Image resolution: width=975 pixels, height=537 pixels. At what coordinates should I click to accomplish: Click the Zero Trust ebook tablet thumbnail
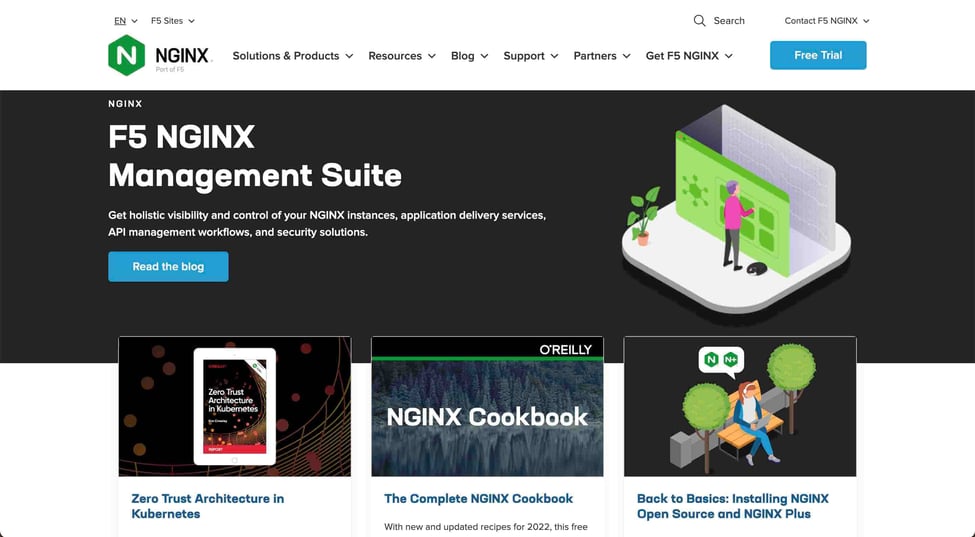coord(234,406)
